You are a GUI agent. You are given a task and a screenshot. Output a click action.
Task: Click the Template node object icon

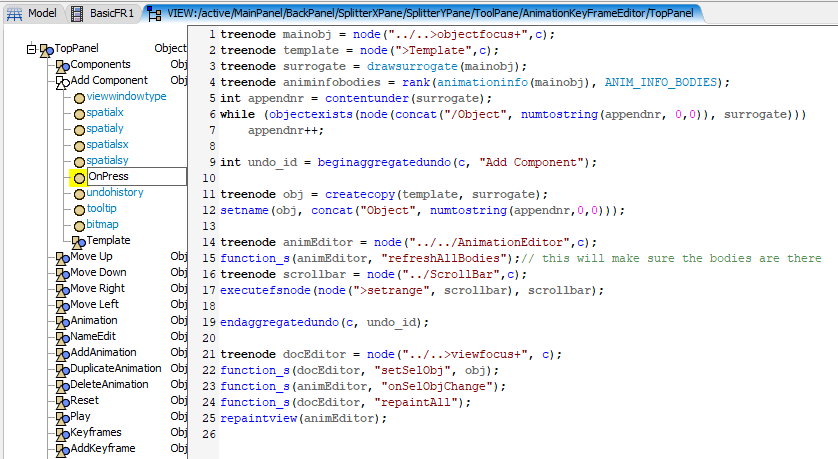78,241
